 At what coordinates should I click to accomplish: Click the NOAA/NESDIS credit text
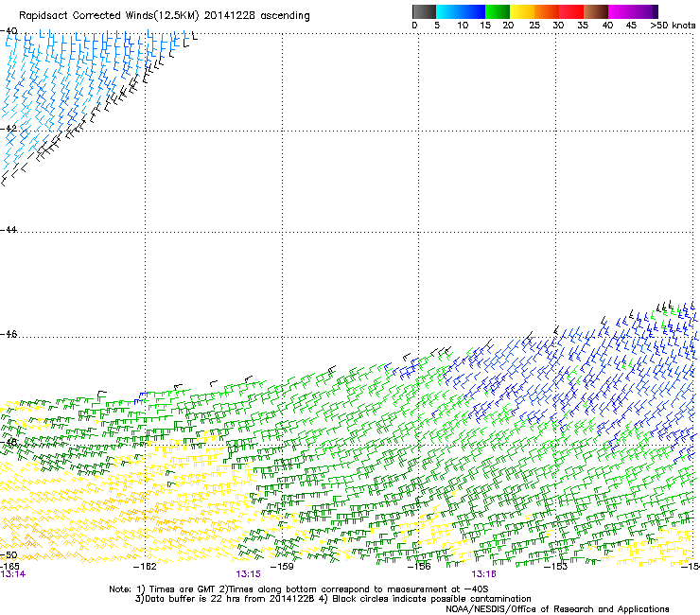tap(557, 609)
